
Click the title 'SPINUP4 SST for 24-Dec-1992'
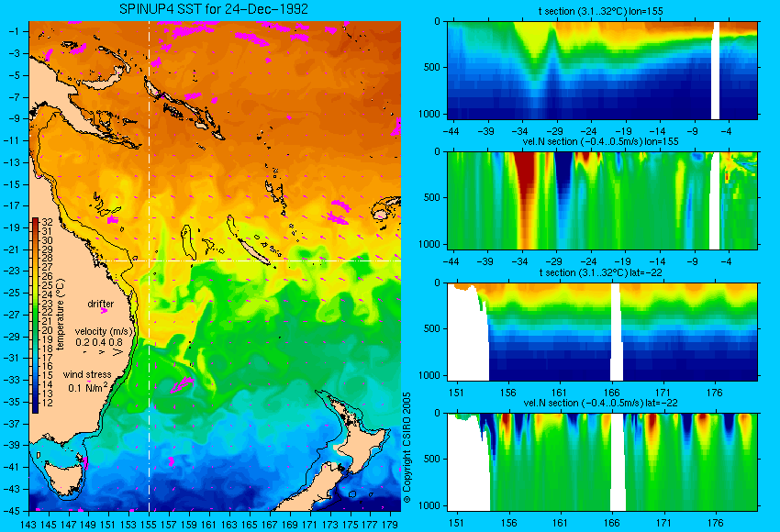[214, 9]
